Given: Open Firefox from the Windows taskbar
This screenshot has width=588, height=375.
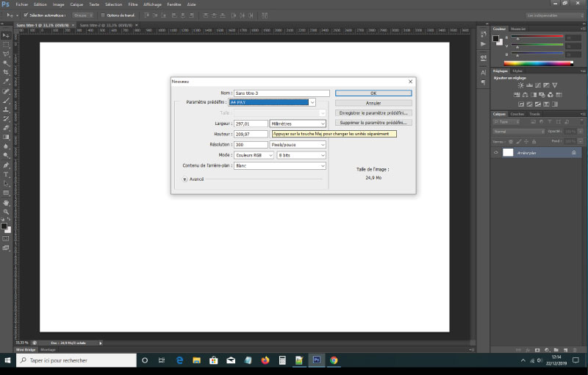Looking at the screenshot, I should 265,360.
